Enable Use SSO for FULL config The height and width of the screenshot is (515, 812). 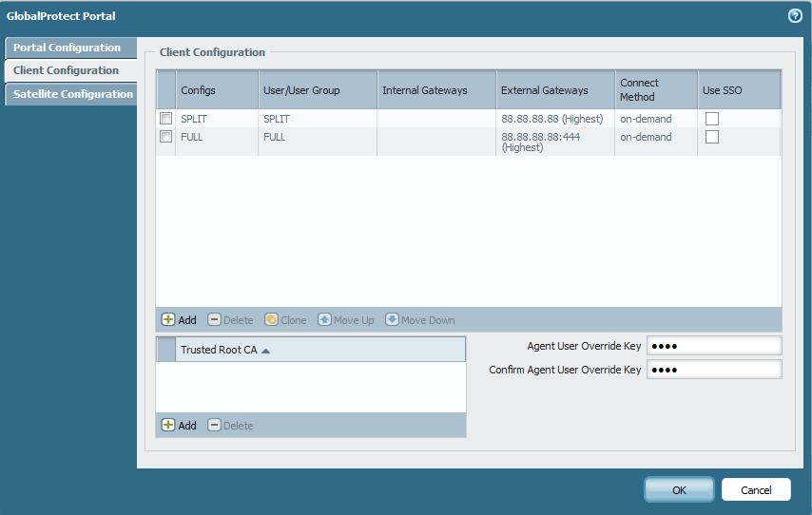pyautogui.click(x=711, y=137)
